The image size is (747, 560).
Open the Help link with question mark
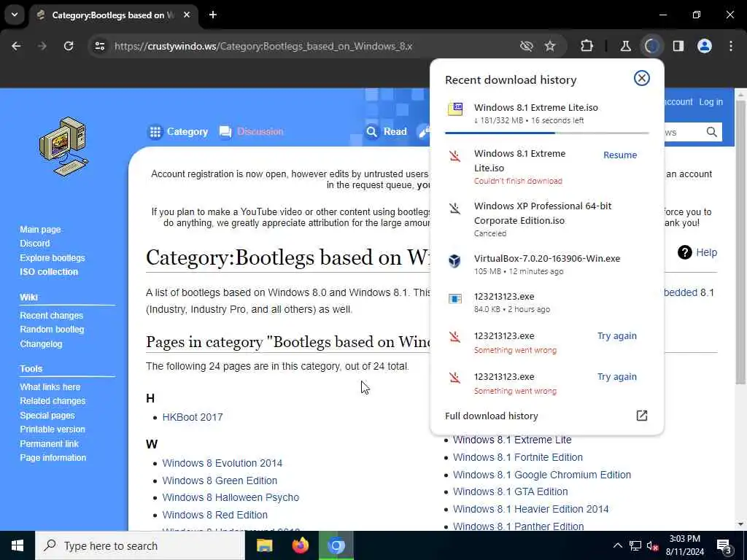[x=697, y=252]
